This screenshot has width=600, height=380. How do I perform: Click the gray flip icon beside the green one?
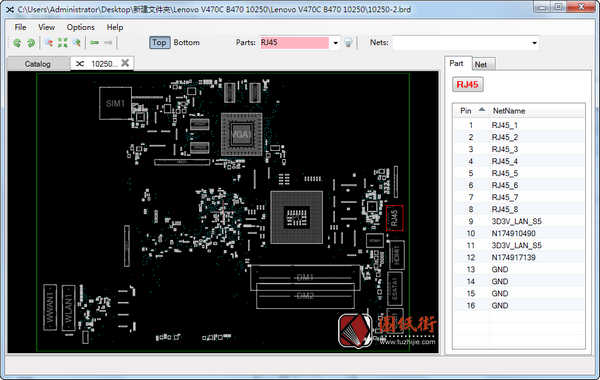(x=108, y=42)
